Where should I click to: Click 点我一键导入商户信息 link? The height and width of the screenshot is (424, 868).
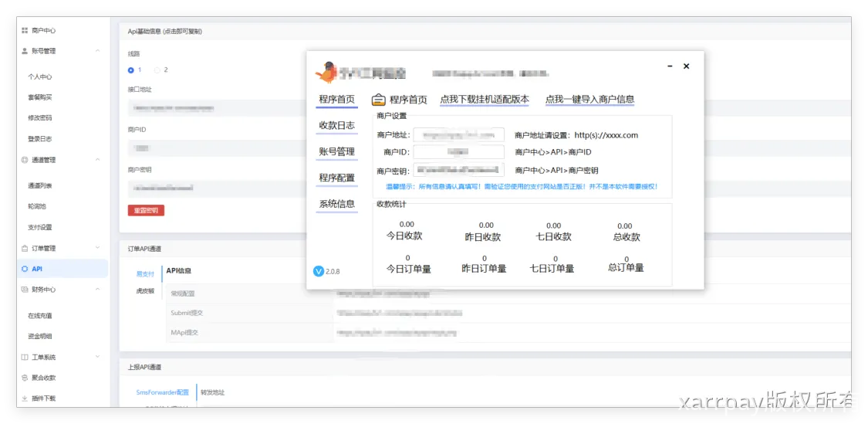tap(589, 100)
